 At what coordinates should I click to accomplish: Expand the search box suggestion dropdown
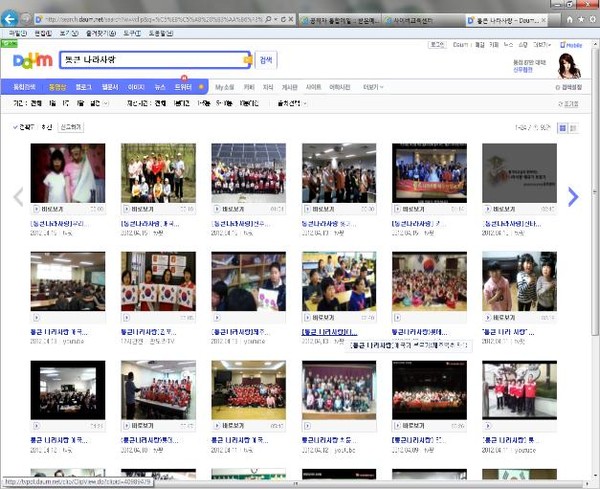point(245,60)
